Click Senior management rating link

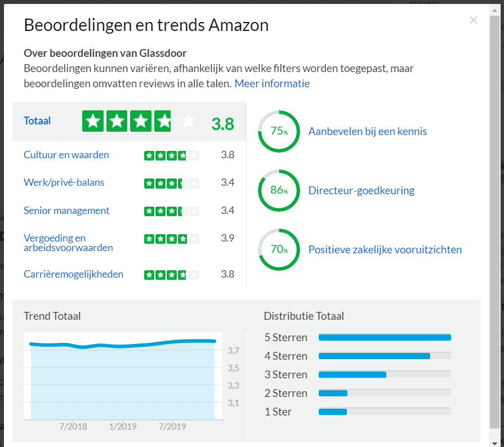[x=66, y=211]
